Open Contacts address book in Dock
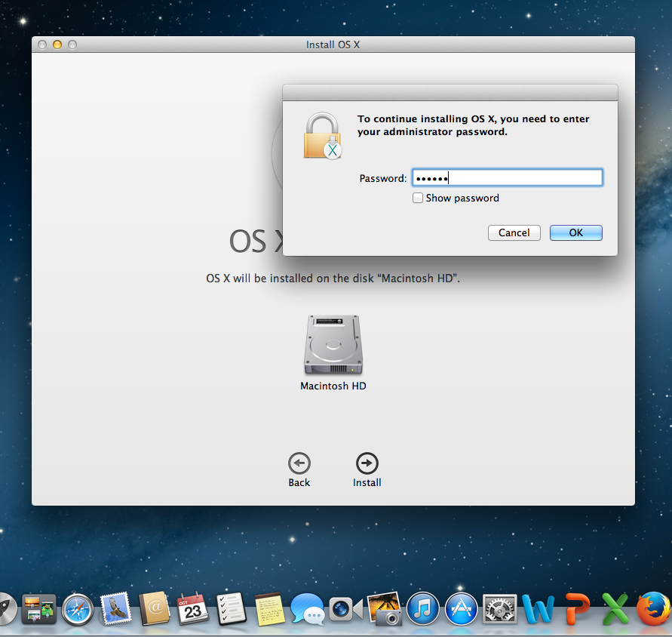The height and width of the screenshot is (637, 672). click(155, 608)
